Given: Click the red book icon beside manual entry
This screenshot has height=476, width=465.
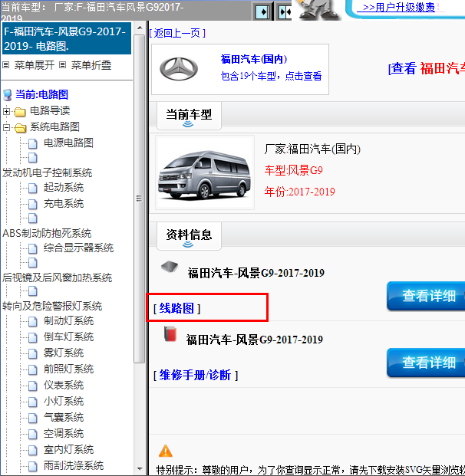Looking at the screenshot, I should [x=170, y=333].
